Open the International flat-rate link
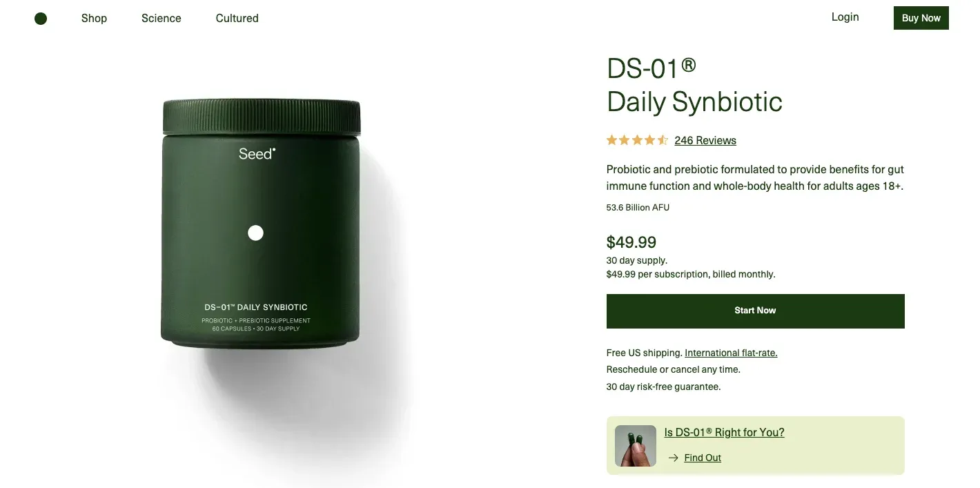This screenshot has height=488, width=980. coord(731,353)
